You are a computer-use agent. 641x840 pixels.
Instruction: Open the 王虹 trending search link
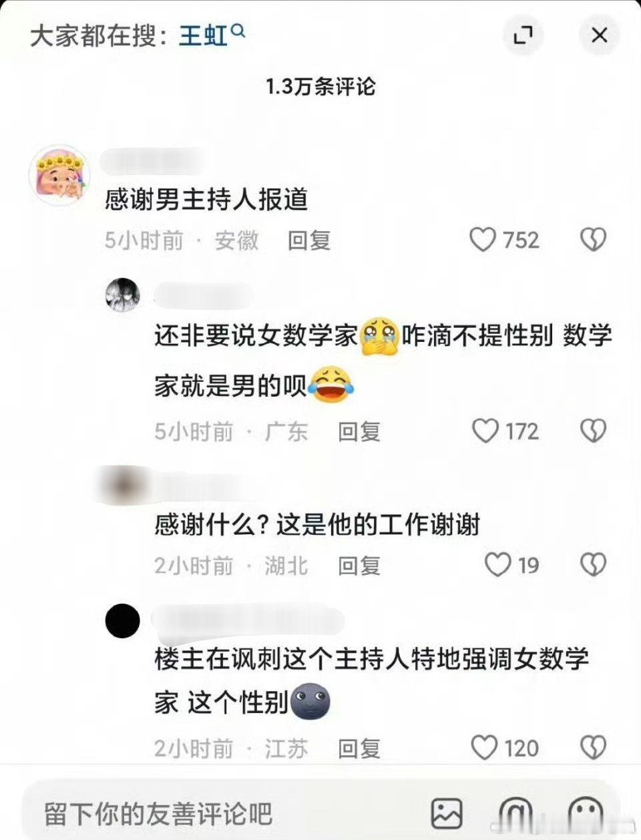pos(203,35)
